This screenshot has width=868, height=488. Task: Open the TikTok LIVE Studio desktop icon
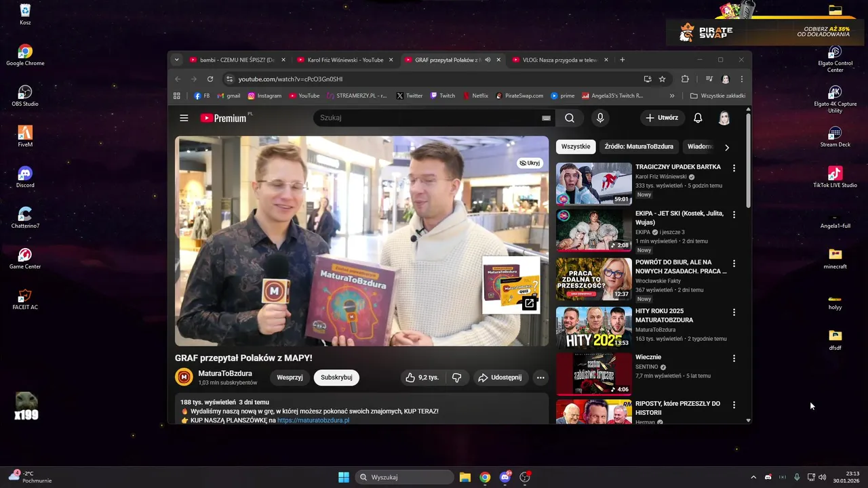835,178
